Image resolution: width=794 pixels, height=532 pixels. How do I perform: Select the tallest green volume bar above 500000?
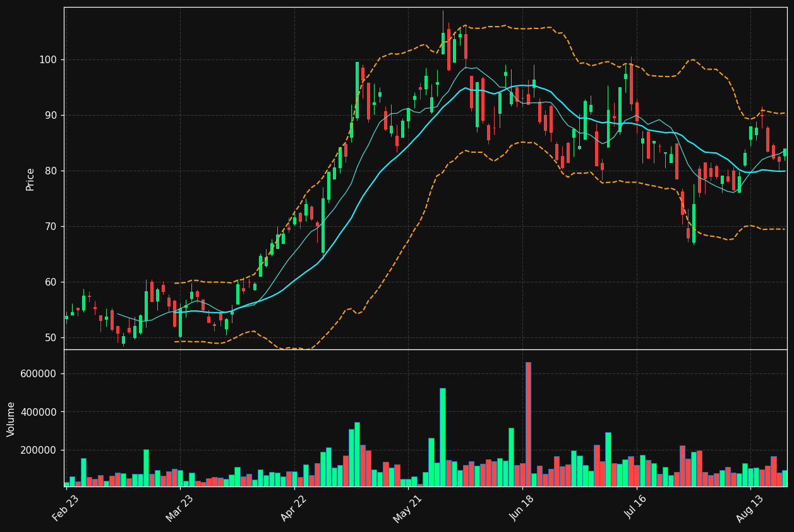(443, 437)
